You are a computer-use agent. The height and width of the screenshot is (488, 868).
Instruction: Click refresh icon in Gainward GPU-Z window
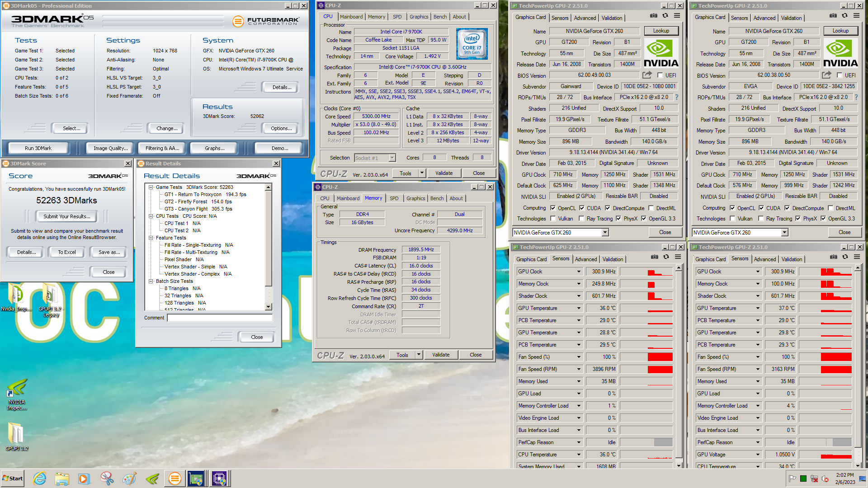(x=665, y=16)
